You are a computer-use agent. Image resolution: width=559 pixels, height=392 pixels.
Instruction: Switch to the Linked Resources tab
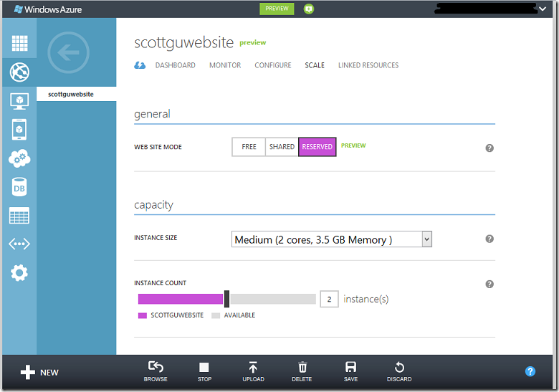coord(368,65)
